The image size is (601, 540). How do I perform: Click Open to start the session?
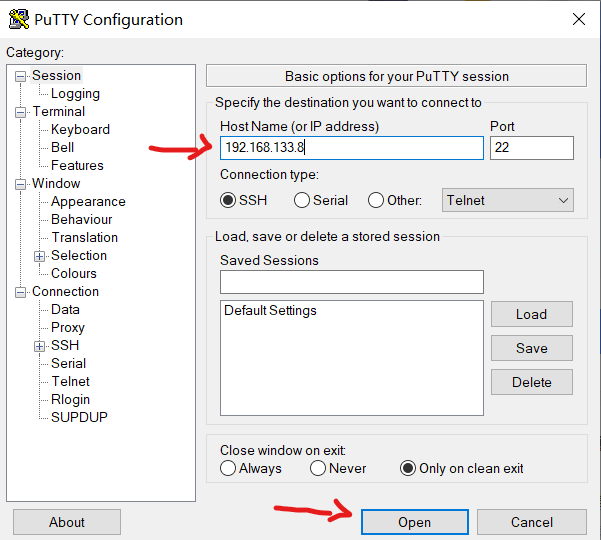(x=415, y=522)
